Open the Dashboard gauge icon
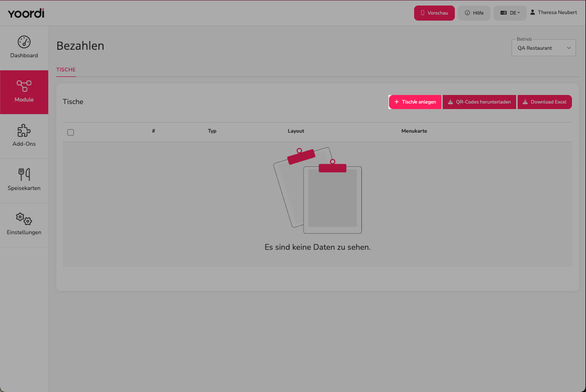This screenshot has width=586, height=392. [x=24, y=42]
